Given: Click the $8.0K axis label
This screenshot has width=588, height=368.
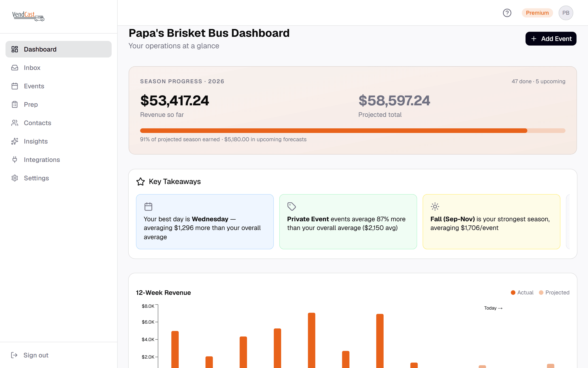Looking at the screenshot, I should tap(148, 306).
